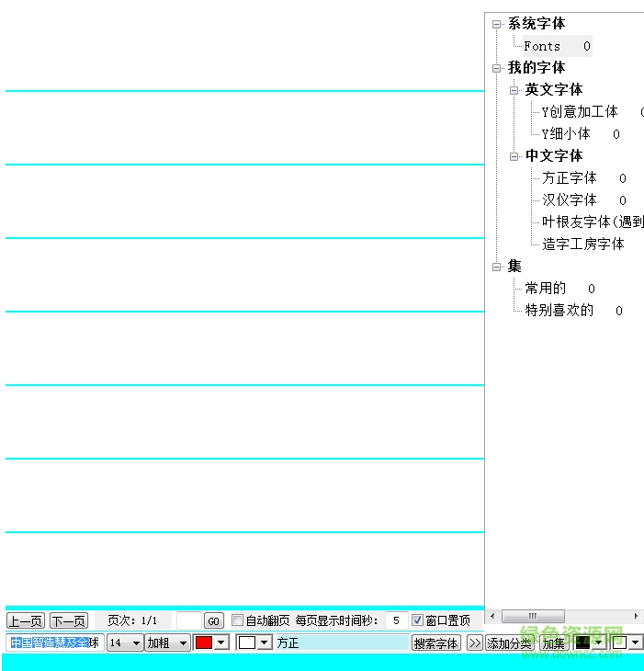Open the 加粗 font style dropdown

(x=182, y=643)
